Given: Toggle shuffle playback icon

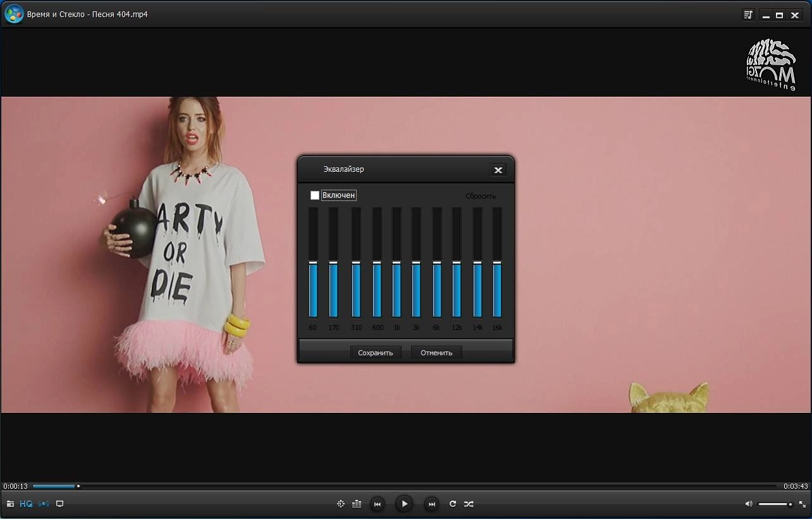Looking at the screenshot, I should 469,504.
